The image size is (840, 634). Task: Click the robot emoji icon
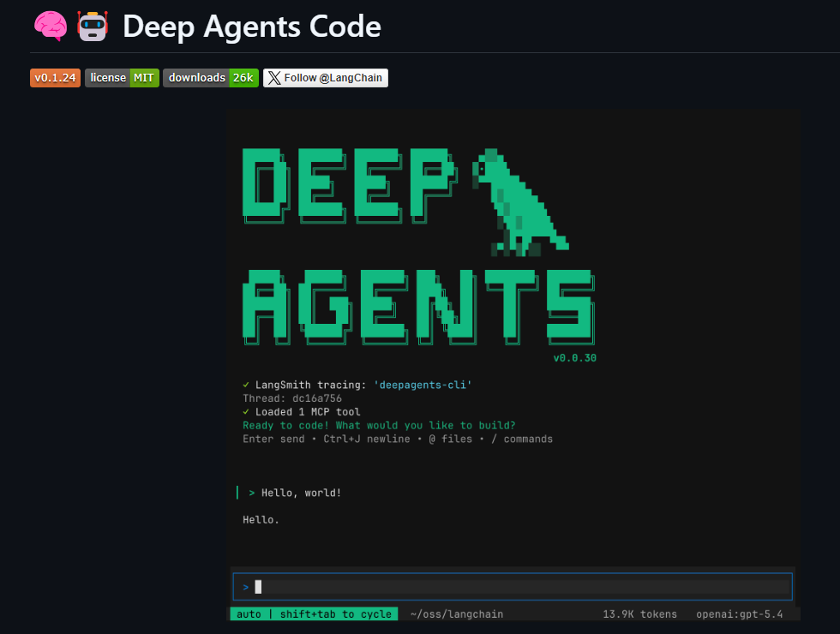pyautogui.click(x=93, y=26)
